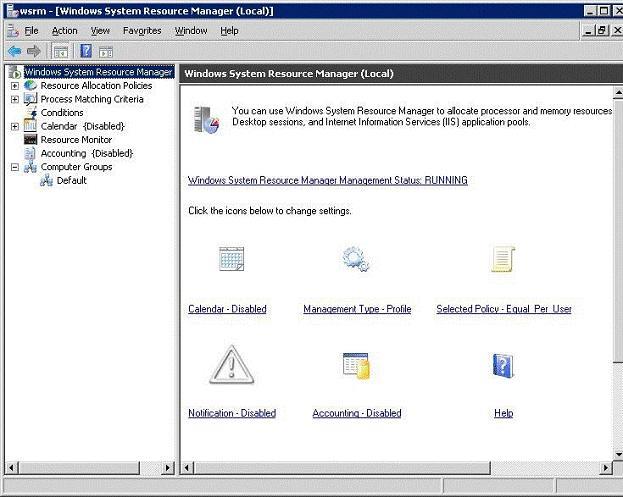Image resolution: width=623 pixels, height=497 pixels.
Task: Expand Process Matching Criteria node
Action: (15, 99)
